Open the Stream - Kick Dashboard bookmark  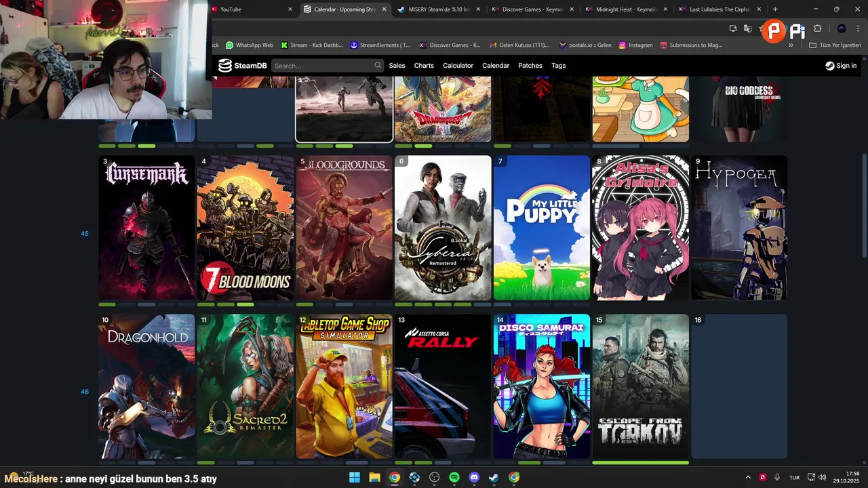pyautogui.click(x=311, y=45)
